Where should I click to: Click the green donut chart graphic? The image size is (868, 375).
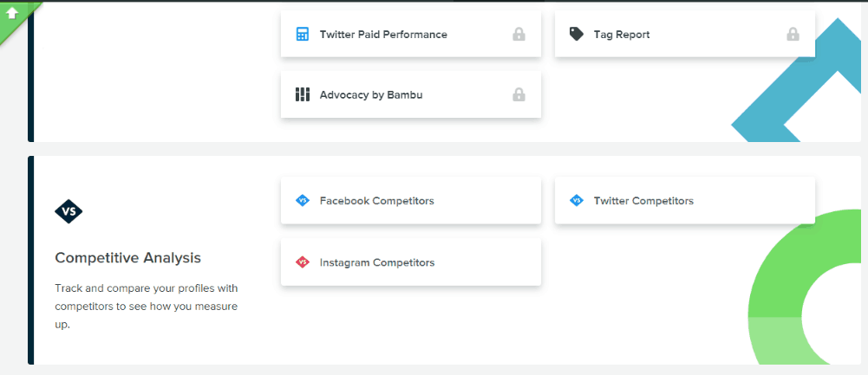805,287
